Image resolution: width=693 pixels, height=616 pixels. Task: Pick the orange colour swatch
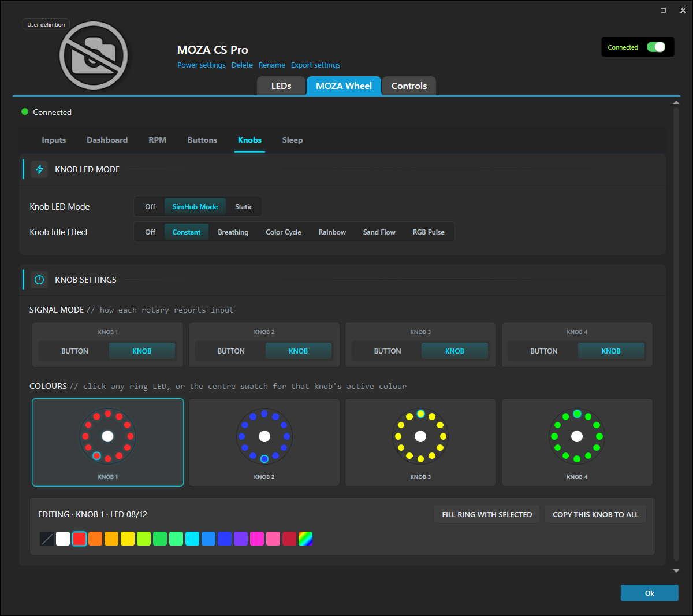point(95,539)
